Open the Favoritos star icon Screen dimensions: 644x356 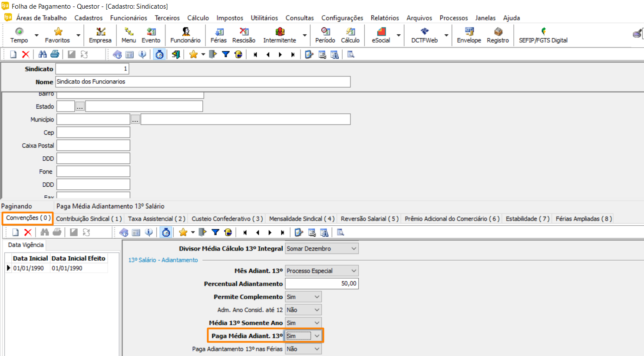point(58,35)
